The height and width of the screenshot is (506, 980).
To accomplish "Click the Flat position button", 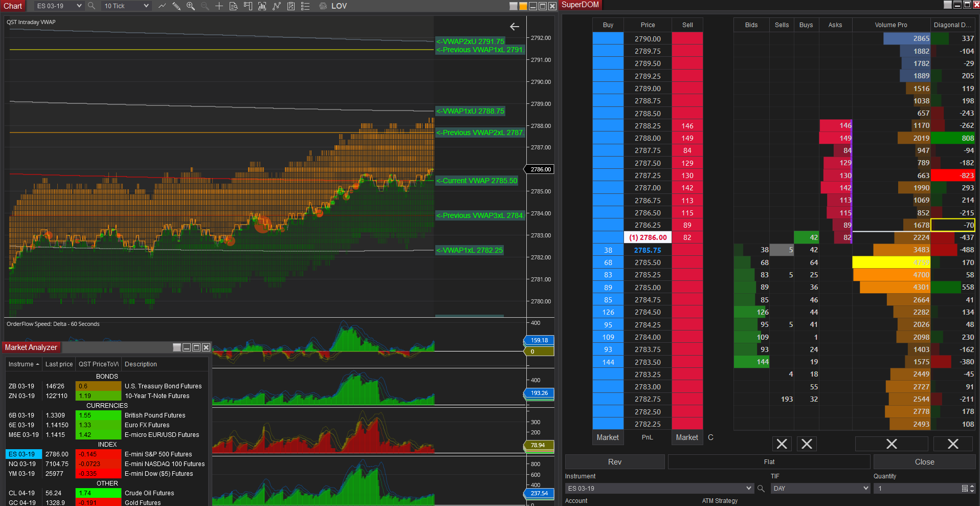I will tap(769, 462).
